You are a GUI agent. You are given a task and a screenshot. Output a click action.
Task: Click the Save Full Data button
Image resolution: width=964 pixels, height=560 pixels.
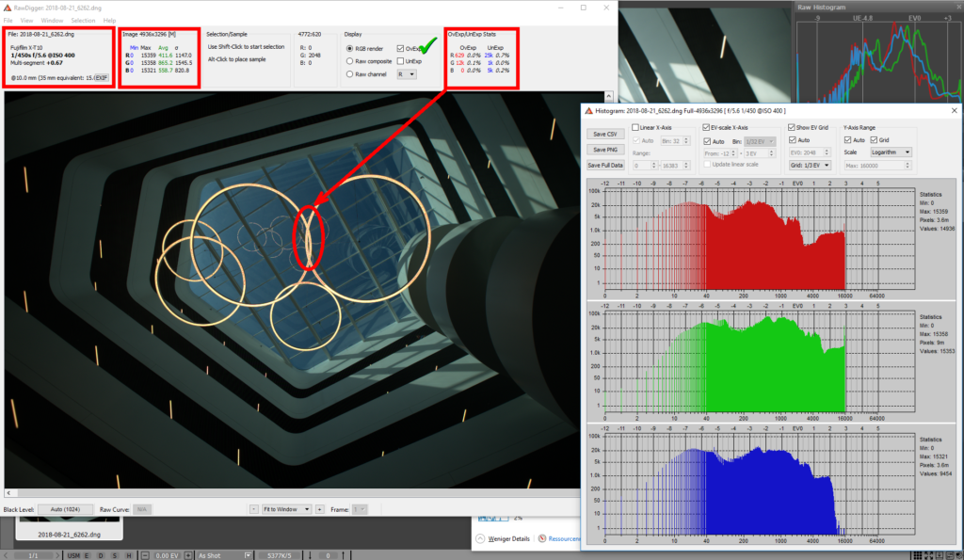tap(603, 166)
